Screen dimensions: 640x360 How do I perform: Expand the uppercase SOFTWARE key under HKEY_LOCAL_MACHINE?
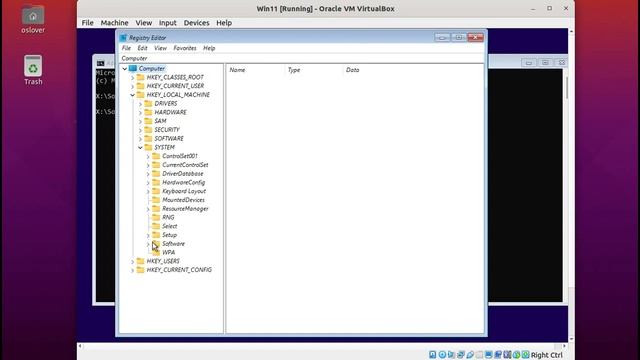(x=140, y=139)
